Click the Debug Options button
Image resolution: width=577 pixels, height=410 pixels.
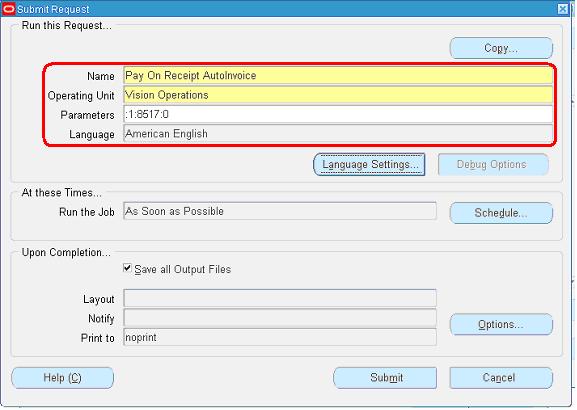point(493,165)
